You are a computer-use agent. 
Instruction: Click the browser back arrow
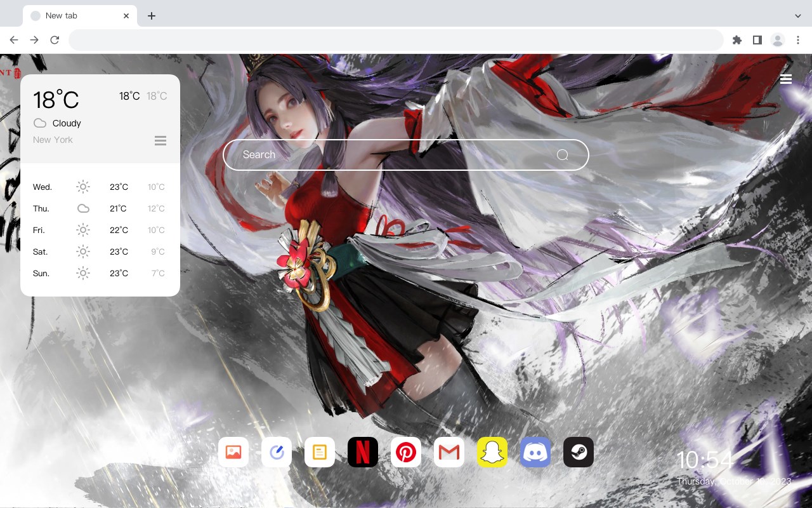point(14,40)
